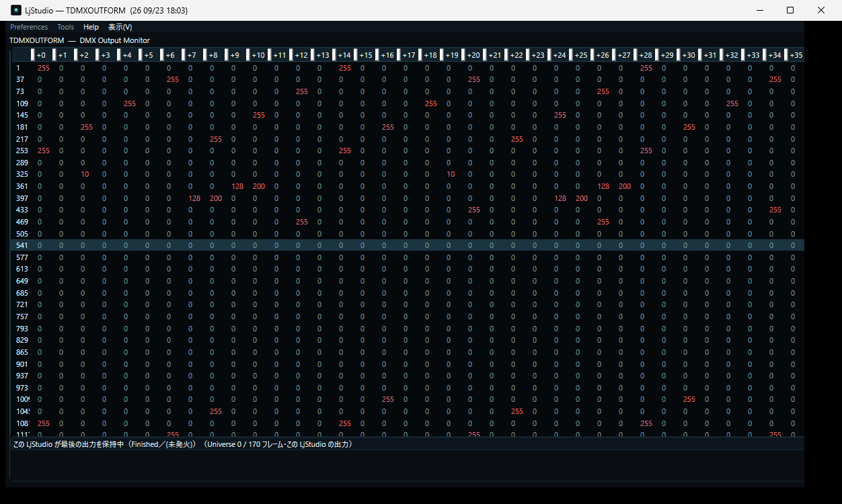The height and width of the screenshot is (504, 842).
Task: Close the LjStudio window
Action: click(822, 10)
